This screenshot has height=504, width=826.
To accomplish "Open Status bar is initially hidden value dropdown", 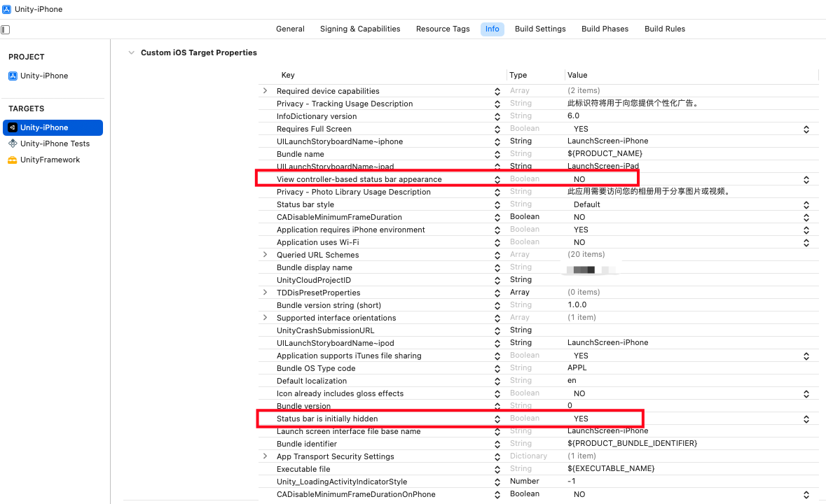I will coord(806,419).
